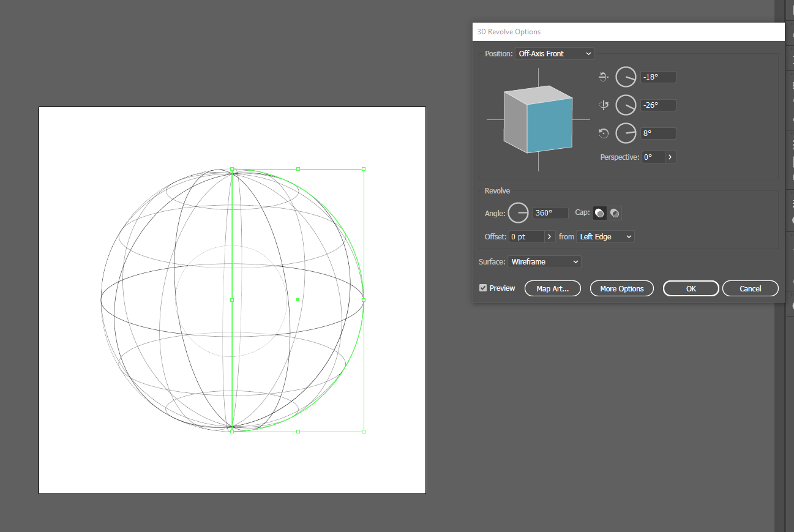Click the X-axis rotation dial
Image resolution: width=794 pixels, height=532 pixels.
[x=626, y=77]
